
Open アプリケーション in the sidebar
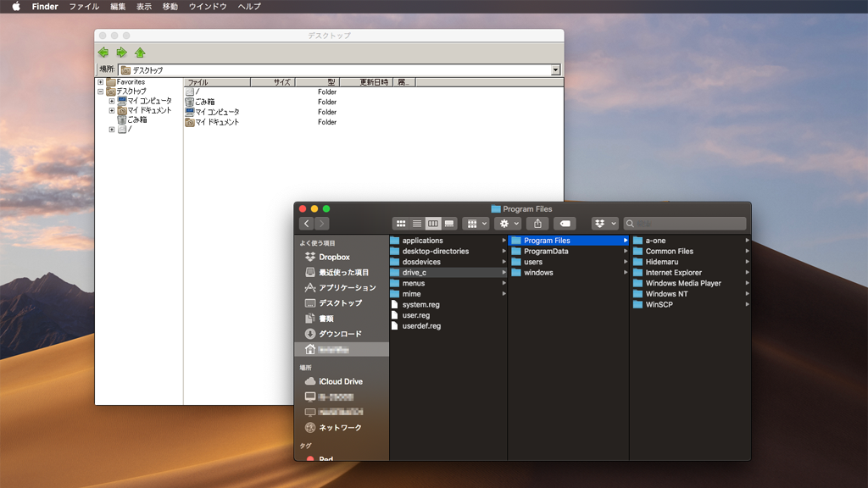point(342,288)
